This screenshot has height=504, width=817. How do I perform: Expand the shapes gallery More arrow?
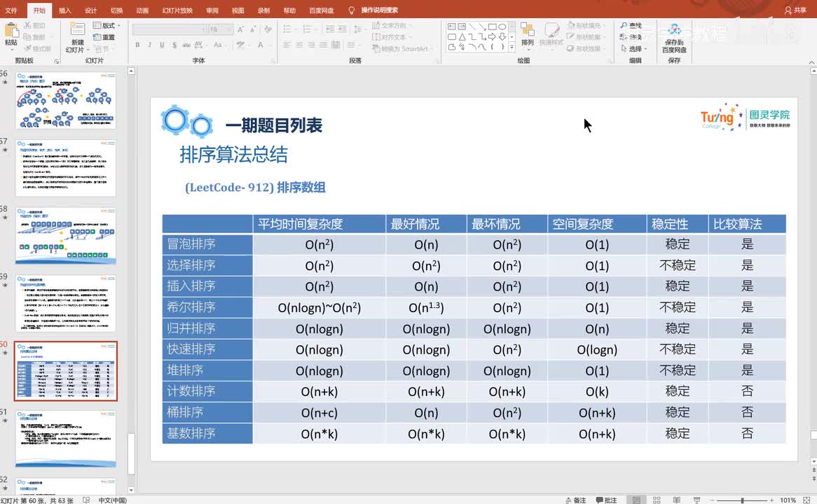(512, 48)
